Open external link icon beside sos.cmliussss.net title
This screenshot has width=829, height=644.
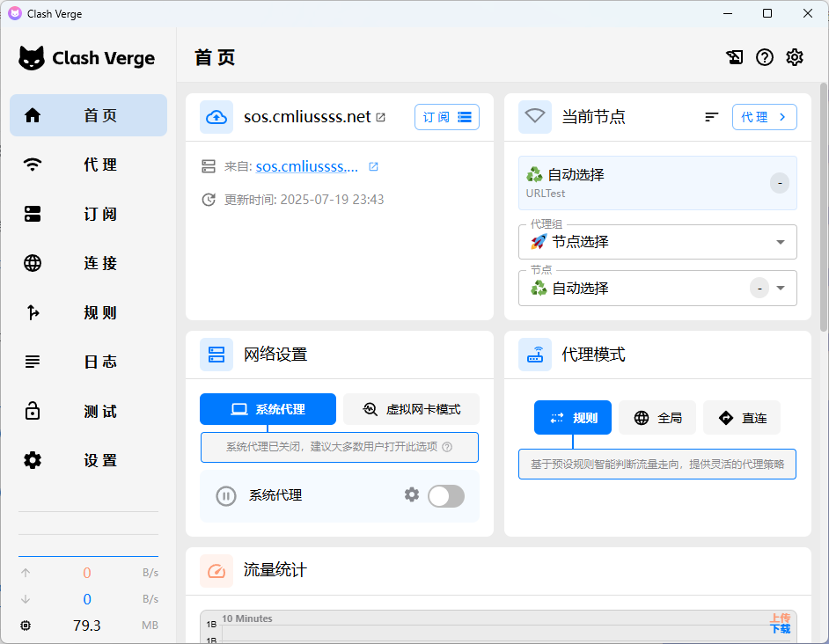pyautogui.click(x=381, y=117)
